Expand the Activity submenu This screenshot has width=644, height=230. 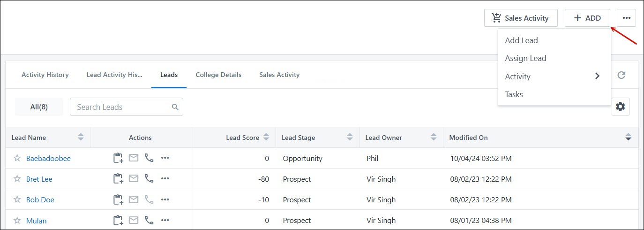[x=553, y=77]
